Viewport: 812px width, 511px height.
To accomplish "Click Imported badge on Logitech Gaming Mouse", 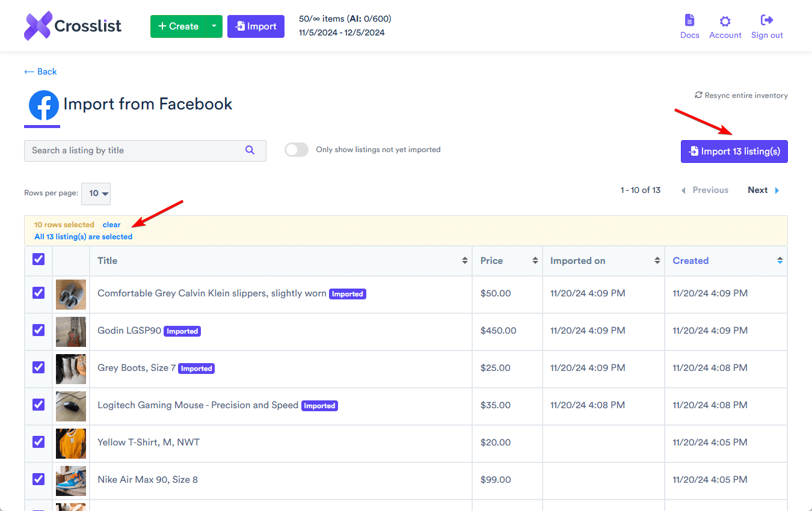I will pyautogui.click(x=319, y=406).
